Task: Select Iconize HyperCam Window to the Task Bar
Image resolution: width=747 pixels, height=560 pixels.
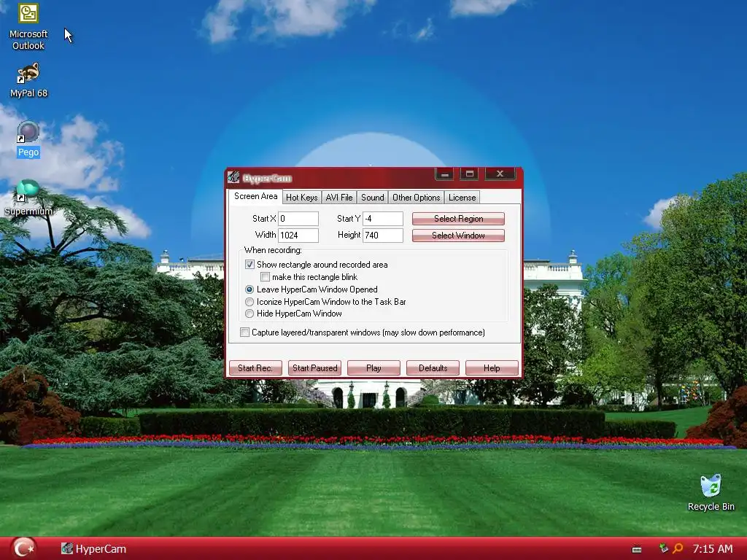Action: (249, 301)
